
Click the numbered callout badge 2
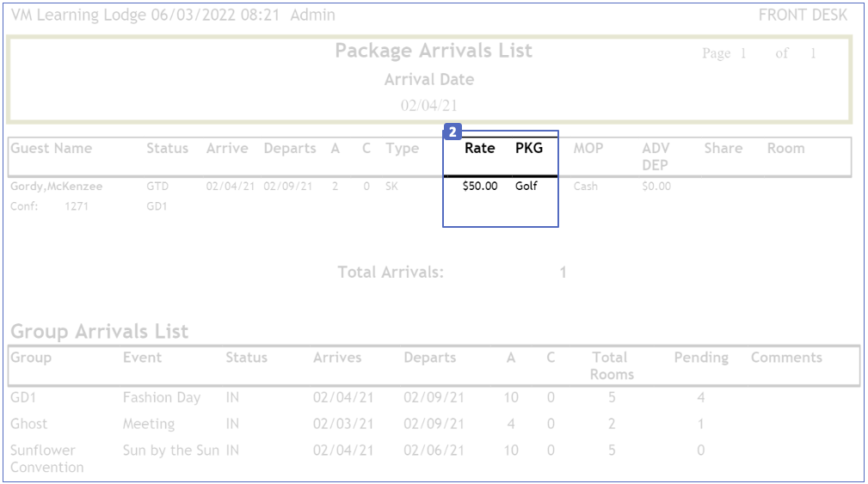pyautogui.click(x=452, y=132)
